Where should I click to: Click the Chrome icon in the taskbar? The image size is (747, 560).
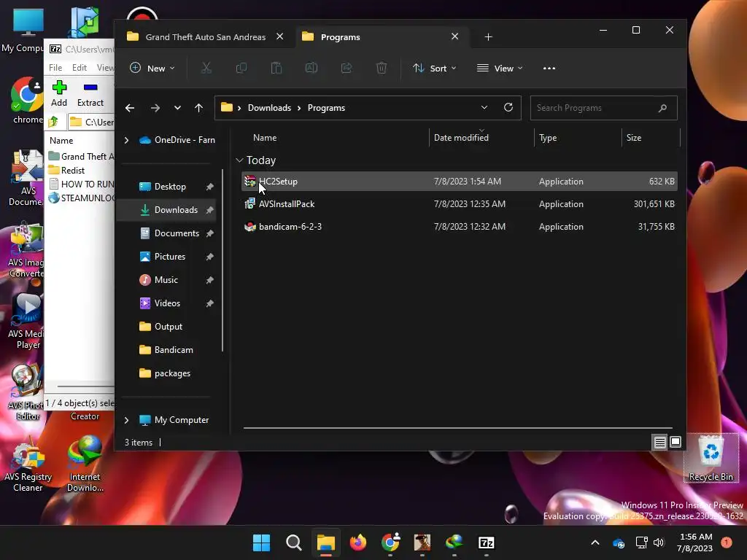click(x=390, y=542)
